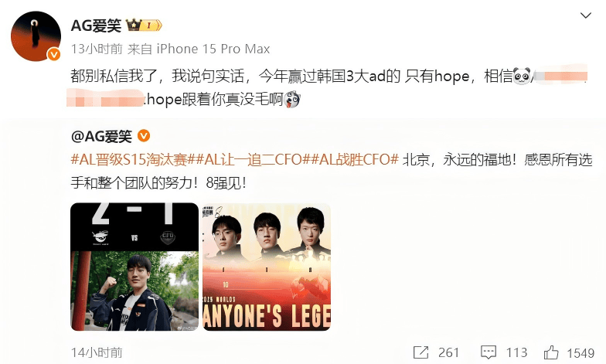Open the #AL让一追二CFO# hashtag

(x=249, y=159)
